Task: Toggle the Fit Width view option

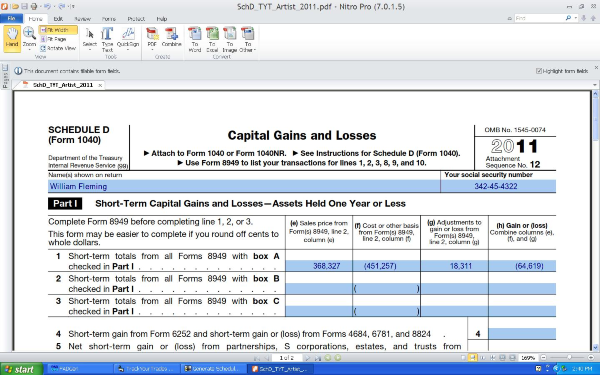Action: 58,30
